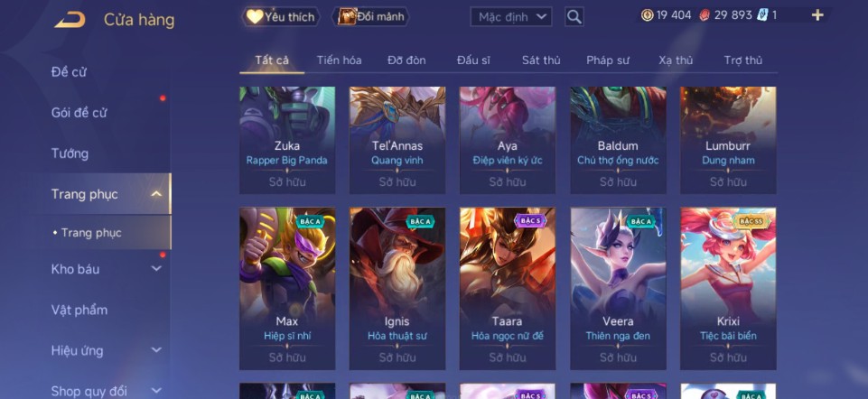Viewport: 868px width, 399px height.
Task: Switch to the Sát thủ tab
Action: [x=541, y=60]
